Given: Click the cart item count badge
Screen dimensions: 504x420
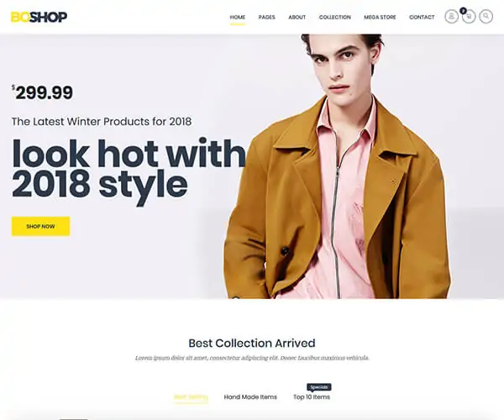Looking at the screenshot, I should pos(463,11).
